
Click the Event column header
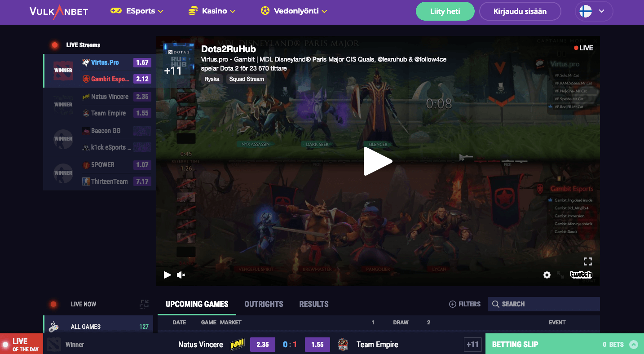point(557,323)
